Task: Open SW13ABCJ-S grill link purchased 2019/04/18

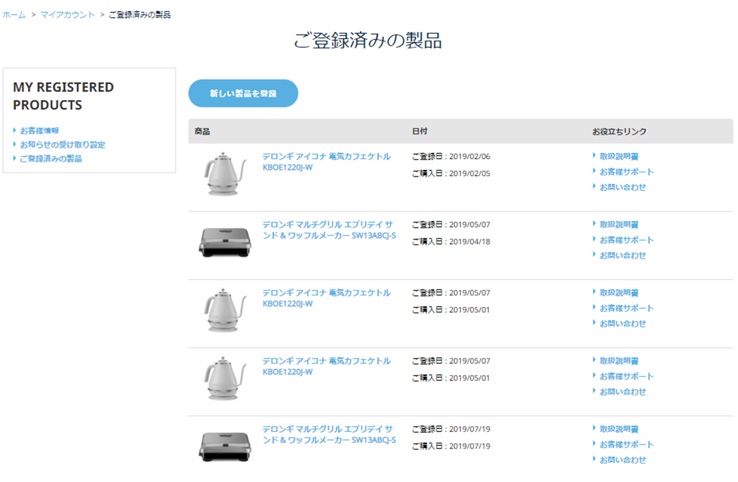Action: coord(329,230)
